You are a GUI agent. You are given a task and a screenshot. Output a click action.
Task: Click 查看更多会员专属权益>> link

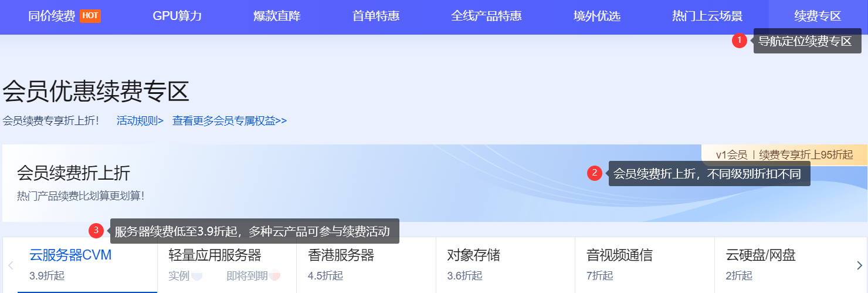point(229,120)
